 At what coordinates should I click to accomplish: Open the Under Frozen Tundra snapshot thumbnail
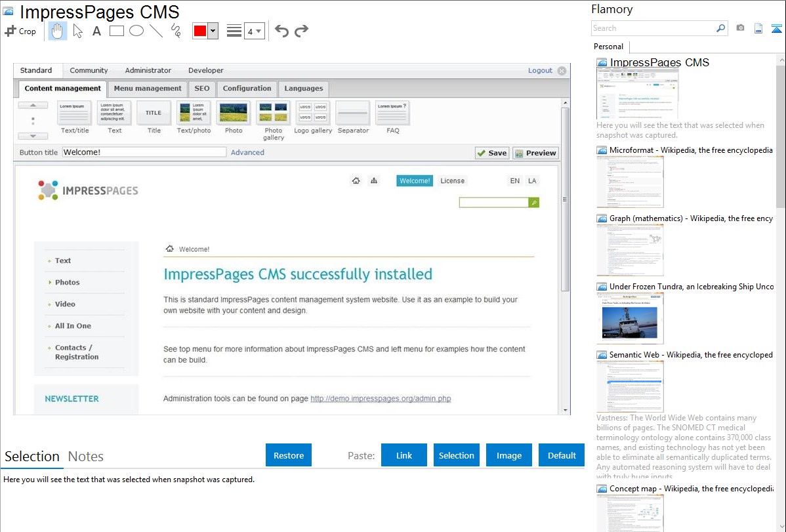(x=630, y=318)
